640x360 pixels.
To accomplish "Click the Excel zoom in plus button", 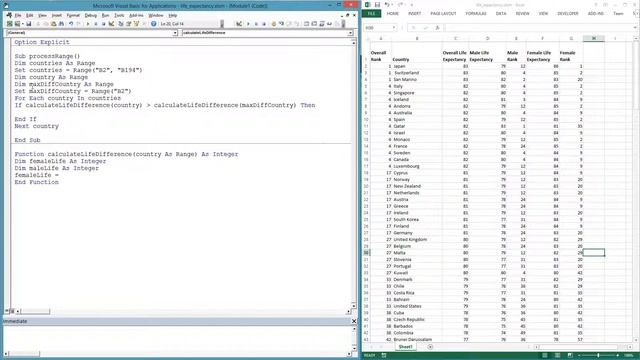I will pos(618,356).
